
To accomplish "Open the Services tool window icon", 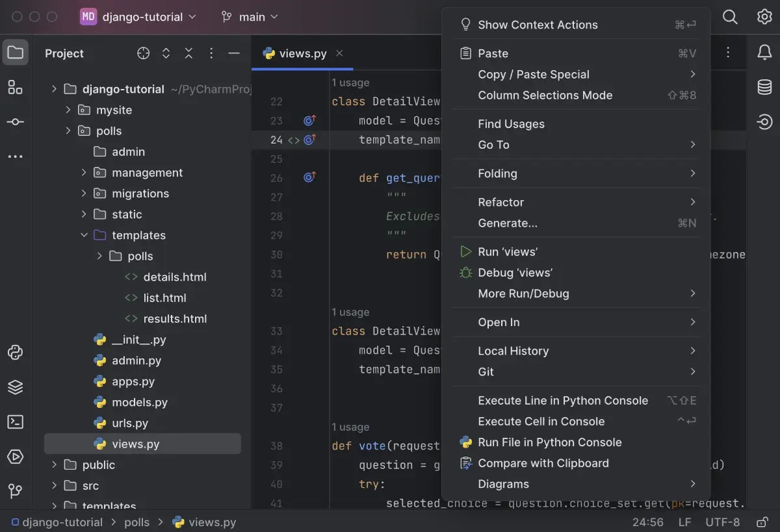I will [x=16, y=457].
